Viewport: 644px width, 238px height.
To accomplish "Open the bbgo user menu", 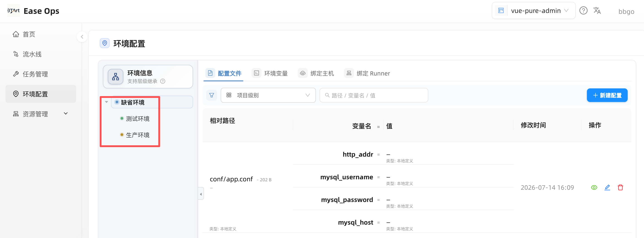I will coord(626,12).
